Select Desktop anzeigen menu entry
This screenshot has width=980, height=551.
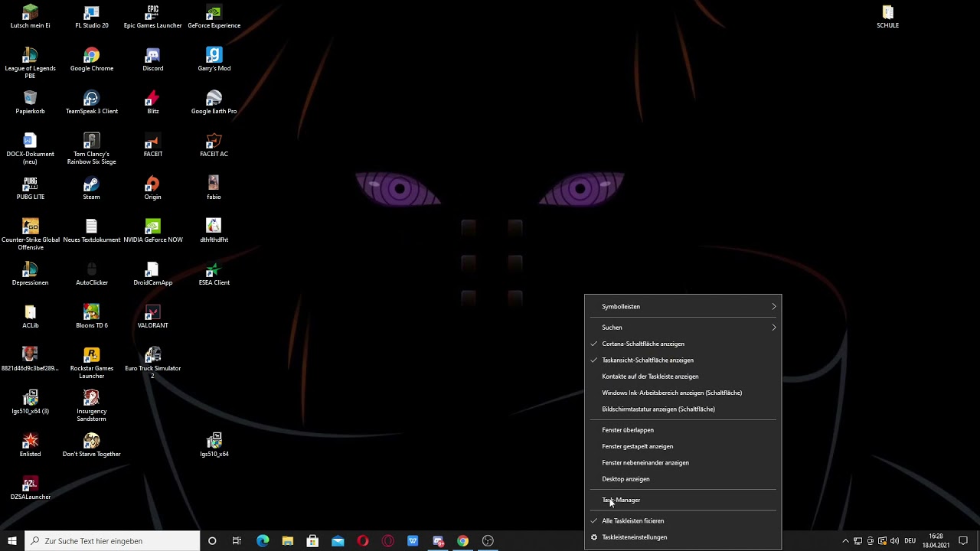683,479
